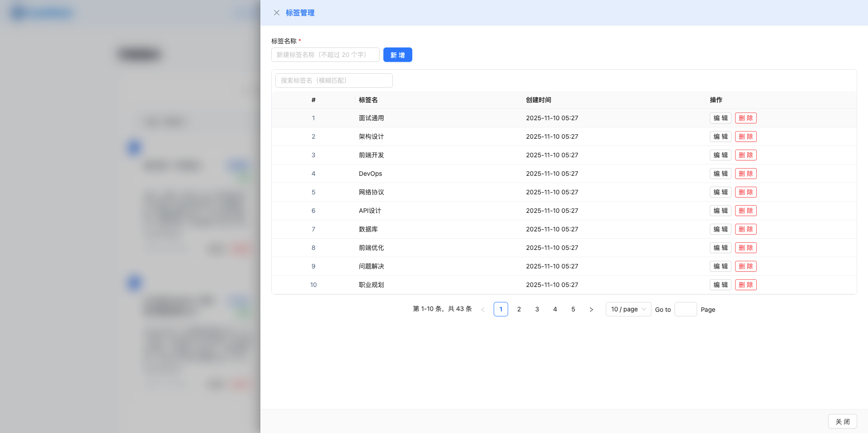Click the 关闭 button at bottom
The image size is (868, 433).
click(842, 421)
